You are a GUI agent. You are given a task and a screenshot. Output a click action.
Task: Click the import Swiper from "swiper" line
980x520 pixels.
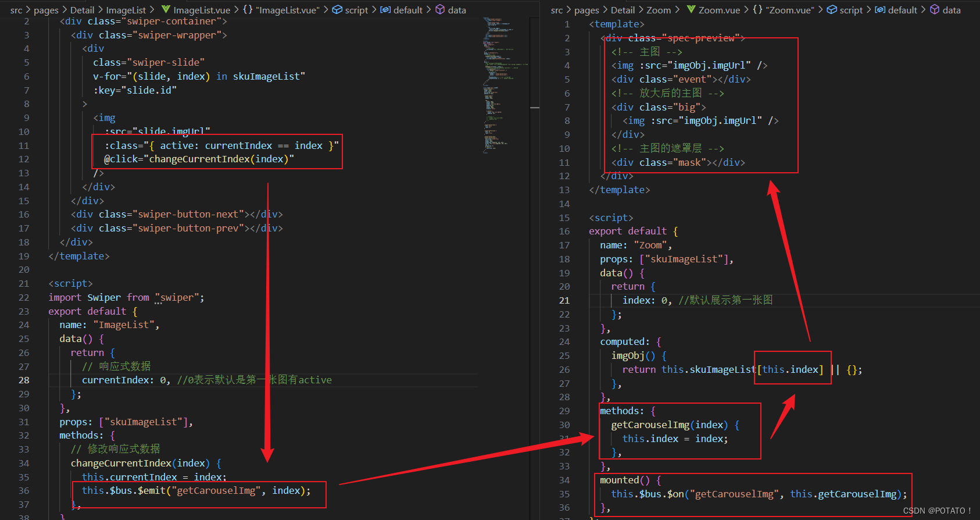[126, 297]
